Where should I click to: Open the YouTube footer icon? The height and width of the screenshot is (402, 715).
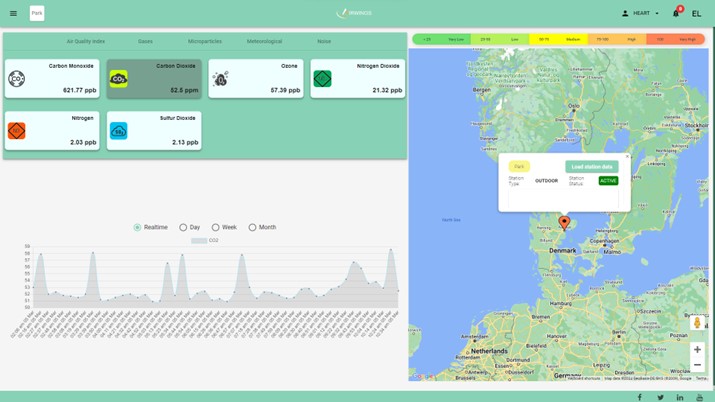point(699,397)
